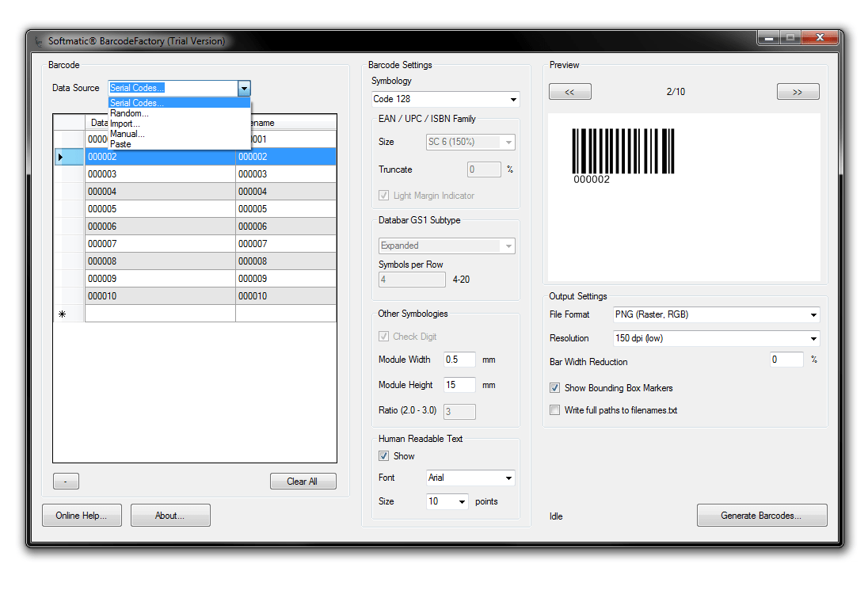The width and height of the screenshot is (868, 594).
Task: Click the Truncate percent input field
Action: click(x=485, y=169)
